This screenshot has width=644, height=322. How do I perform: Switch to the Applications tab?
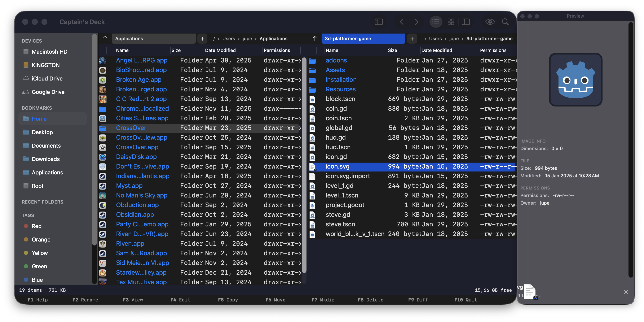pyautogui.click(x=154, y=39)
